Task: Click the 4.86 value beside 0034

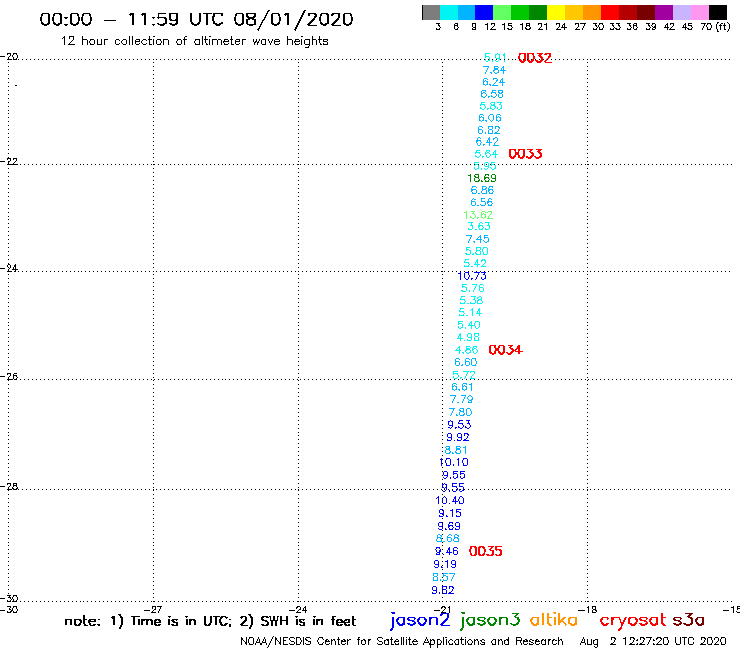Action: coord(466,350)
